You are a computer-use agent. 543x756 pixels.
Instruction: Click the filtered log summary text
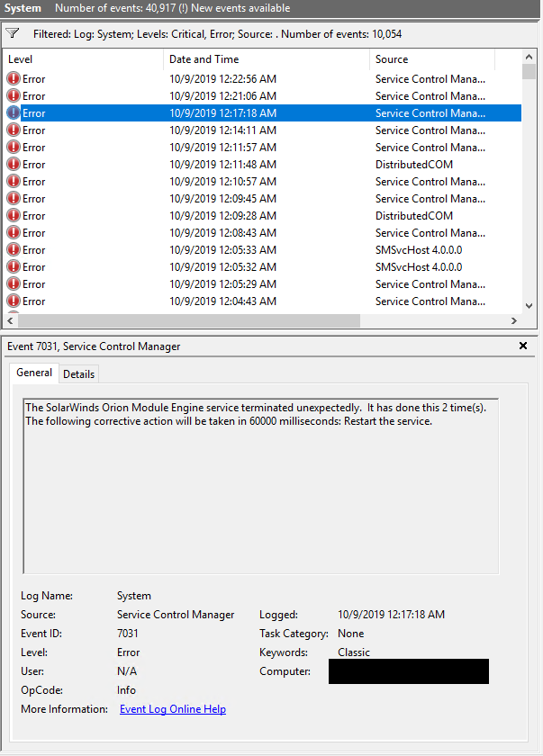coord(217,34)
